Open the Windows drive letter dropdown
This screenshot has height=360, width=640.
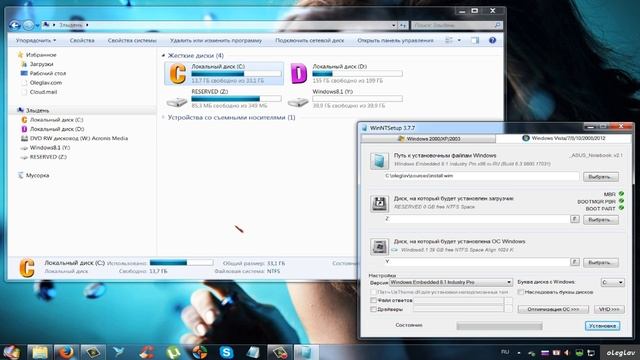pyautogui.click(x=612, y=282)
